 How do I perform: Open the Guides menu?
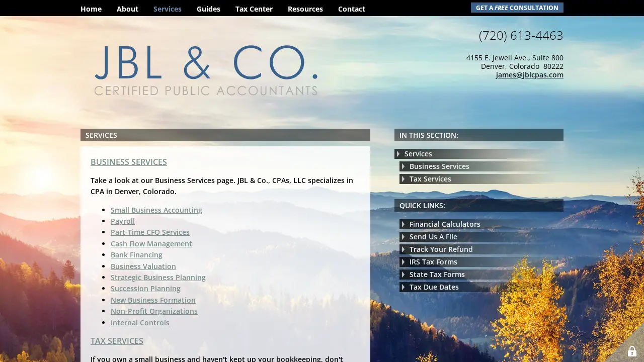[x=208, y=9]
